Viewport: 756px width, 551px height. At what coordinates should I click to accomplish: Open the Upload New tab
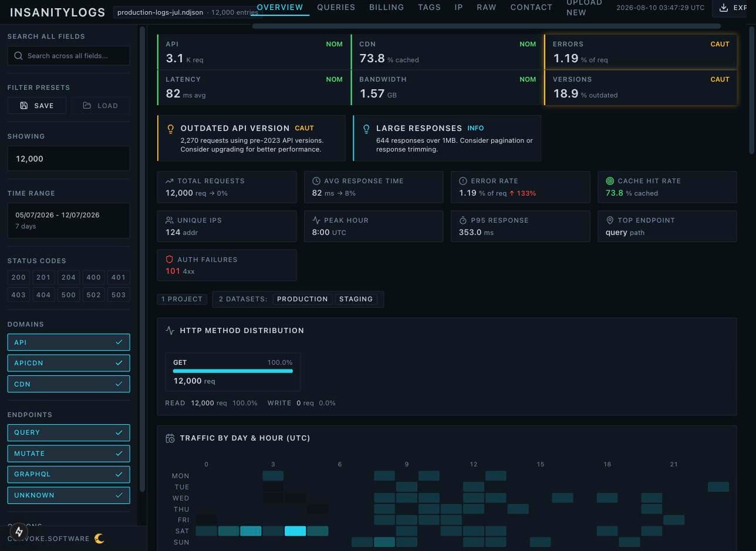coord(584,8)
